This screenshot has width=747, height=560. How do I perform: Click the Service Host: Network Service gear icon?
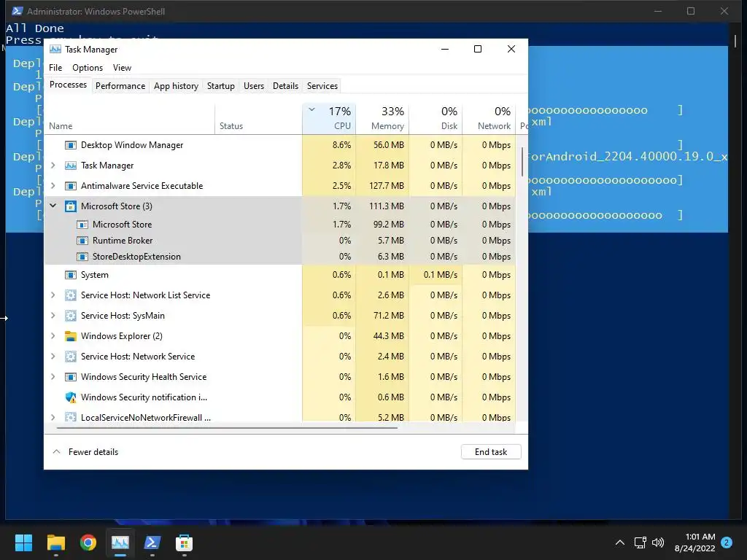[71, 357]
